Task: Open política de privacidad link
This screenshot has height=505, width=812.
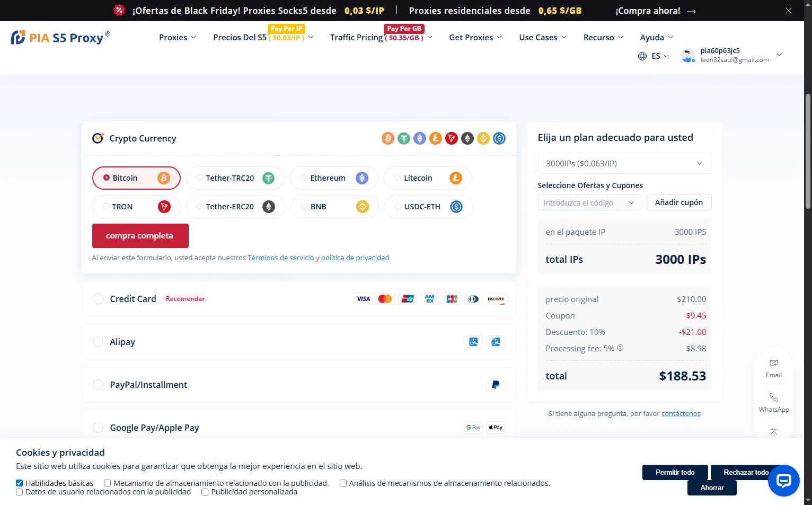Action: 355,258
